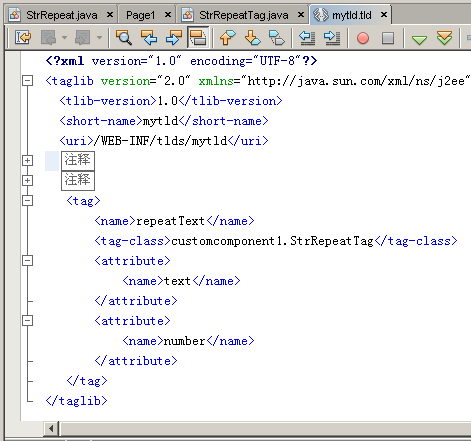Click Find Previous Occurrence icon
471x441 pixels.
149,37
